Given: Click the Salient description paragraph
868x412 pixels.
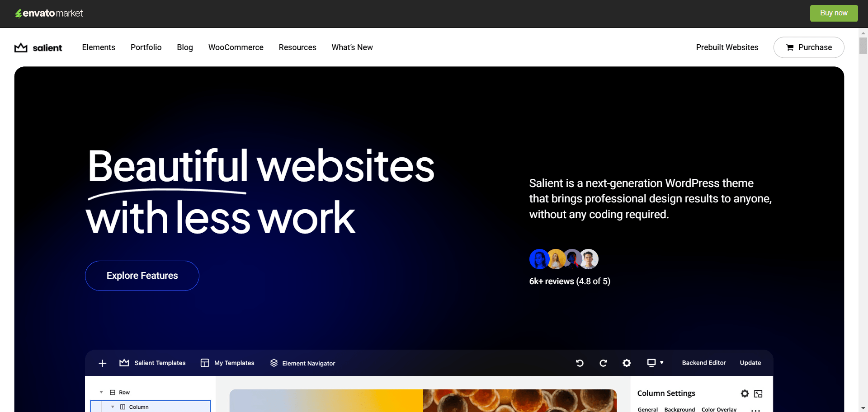Looking at the screenshot, I should (651, 199).
